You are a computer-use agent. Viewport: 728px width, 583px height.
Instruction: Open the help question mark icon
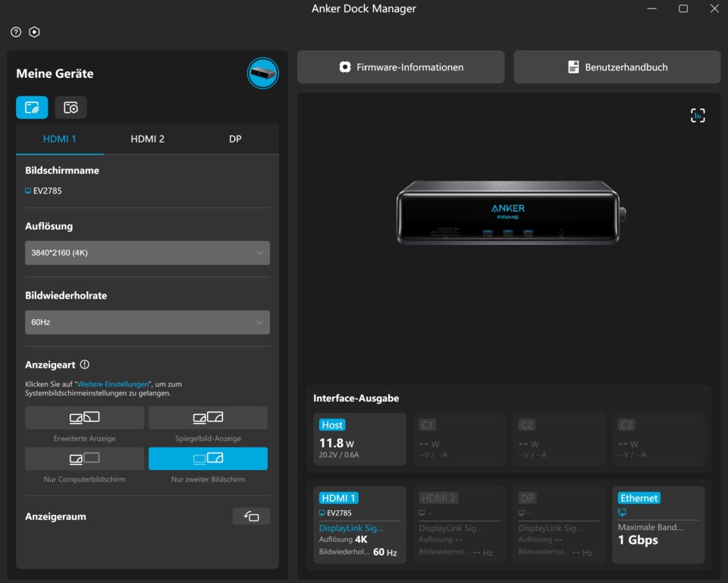coord(16,32)
